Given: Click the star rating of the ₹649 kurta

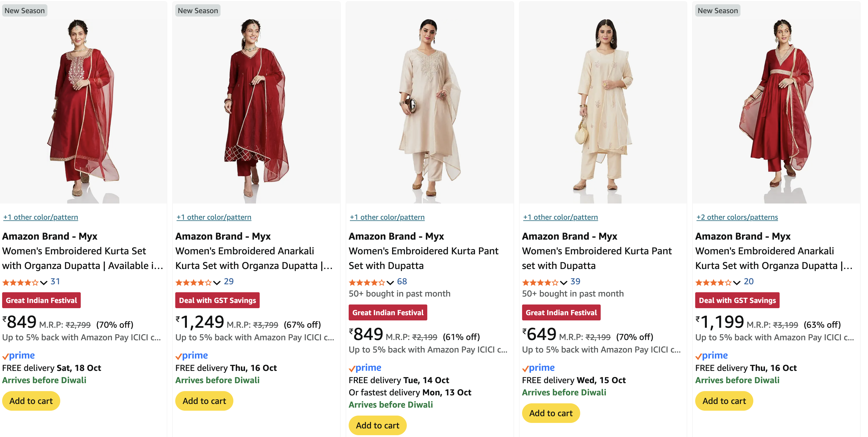Looking at the screenshot, I should tap(540, 282).
